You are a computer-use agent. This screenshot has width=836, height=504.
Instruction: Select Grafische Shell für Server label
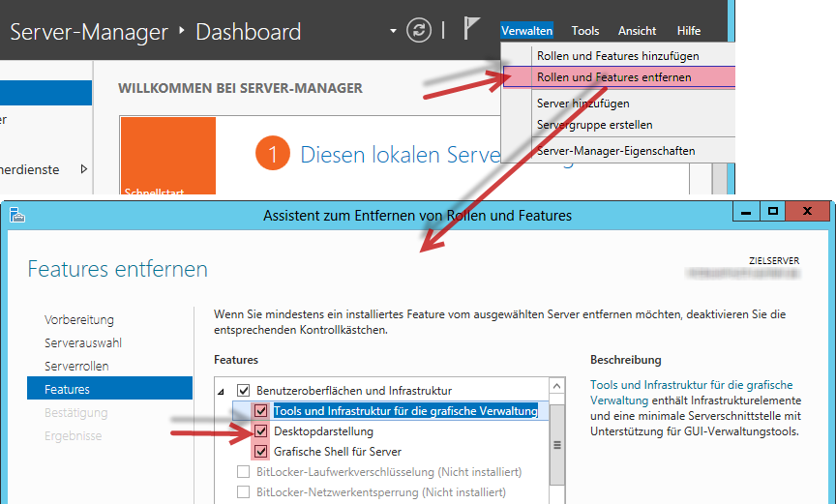[338, 451]
